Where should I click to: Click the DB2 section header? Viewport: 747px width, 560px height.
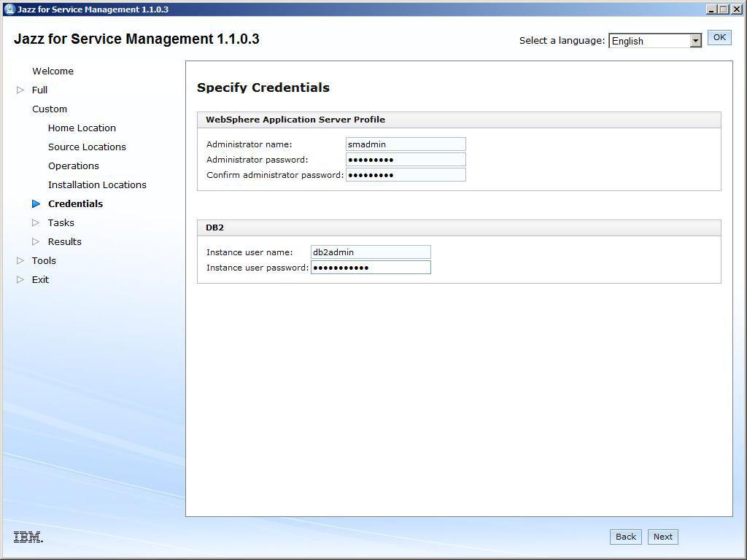[460, 227]
